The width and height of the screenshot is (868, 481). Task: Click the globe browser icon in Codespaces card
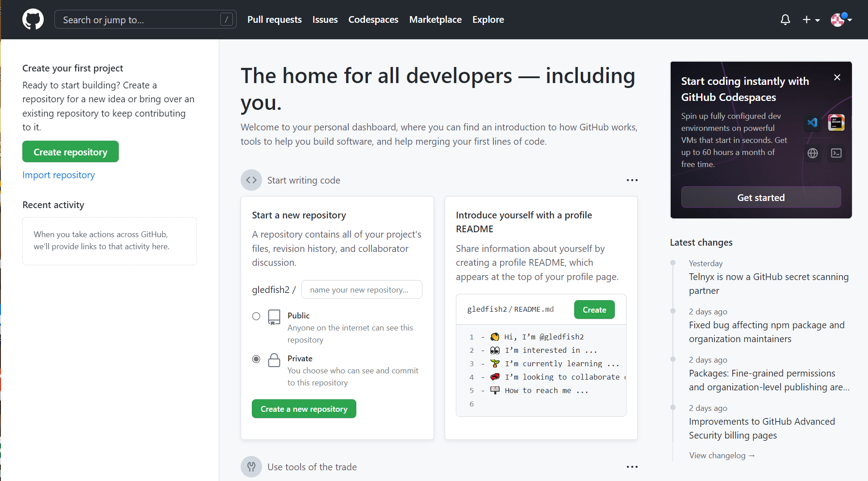tap(813, 153)
